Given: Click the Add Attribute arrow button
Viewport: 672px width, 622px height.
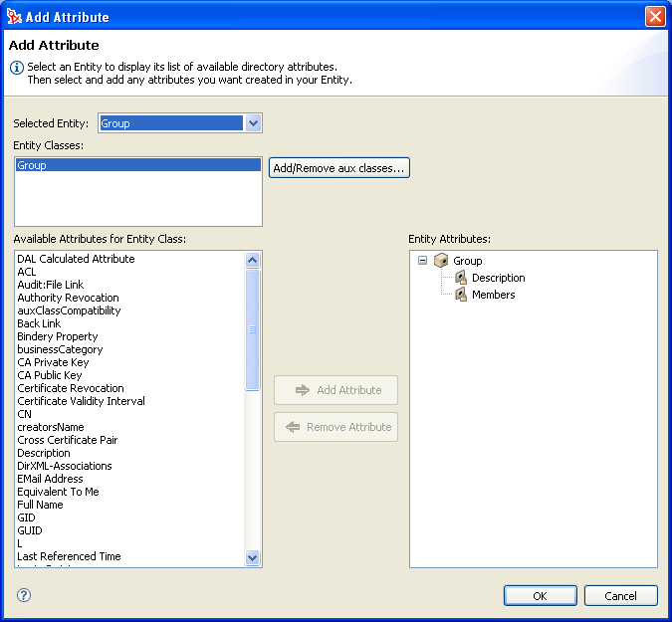Looking at the screenshot, I should point(336,390).
